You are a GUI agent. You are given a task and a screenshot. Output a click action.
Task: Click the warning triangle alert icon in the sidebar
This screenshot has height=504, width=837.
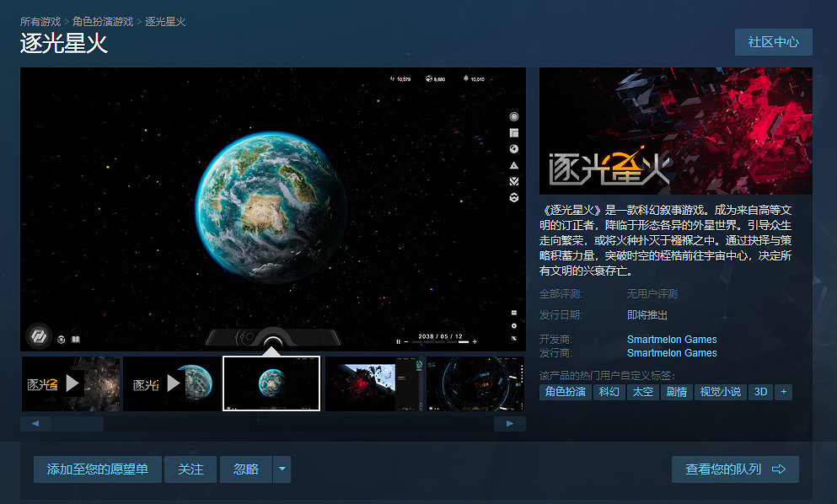(x=515, y=165)
